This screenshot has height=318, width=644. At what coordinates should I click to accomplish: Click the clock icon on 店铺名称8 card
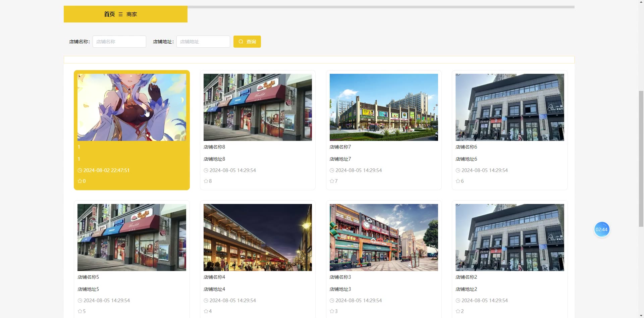coord(206,170)
